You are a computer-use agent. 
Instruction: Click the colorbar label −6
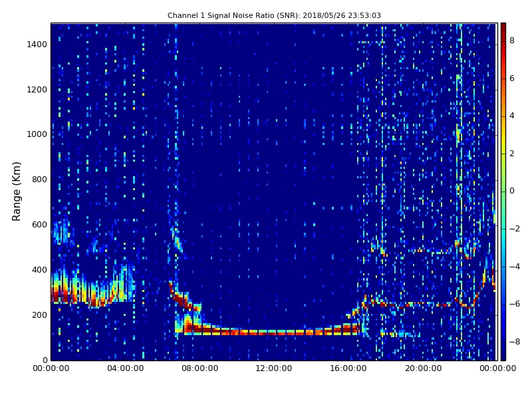click(x=515, y=304)
